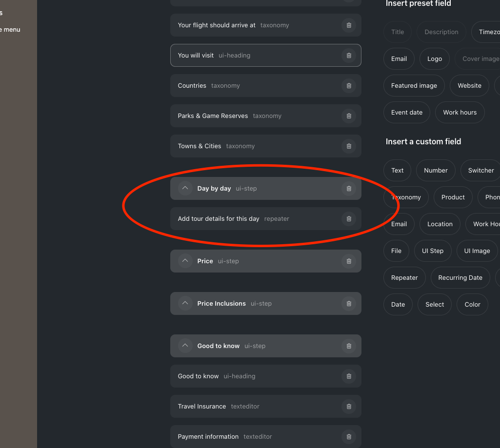Collapse the 'Good to know' ui-step section
This screenshot has height=448, width=500.
pyautogui.click(x=185, y=346)
